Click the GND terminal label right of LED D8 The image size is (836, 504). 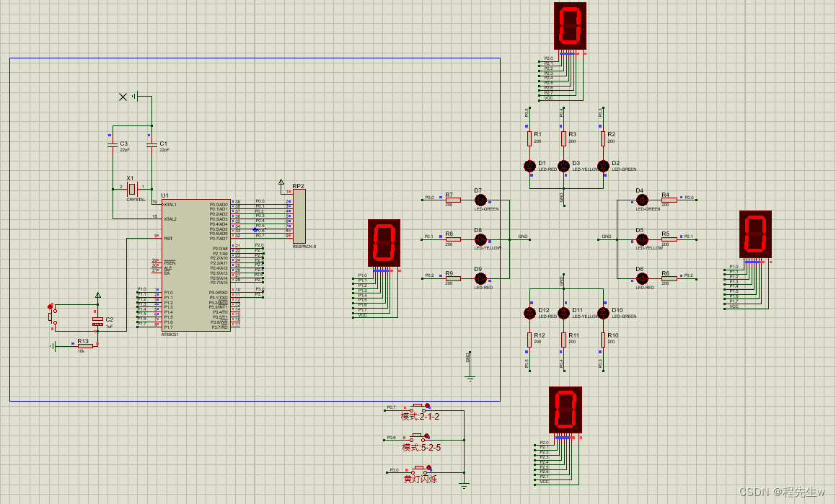click(x=523, y=236)
